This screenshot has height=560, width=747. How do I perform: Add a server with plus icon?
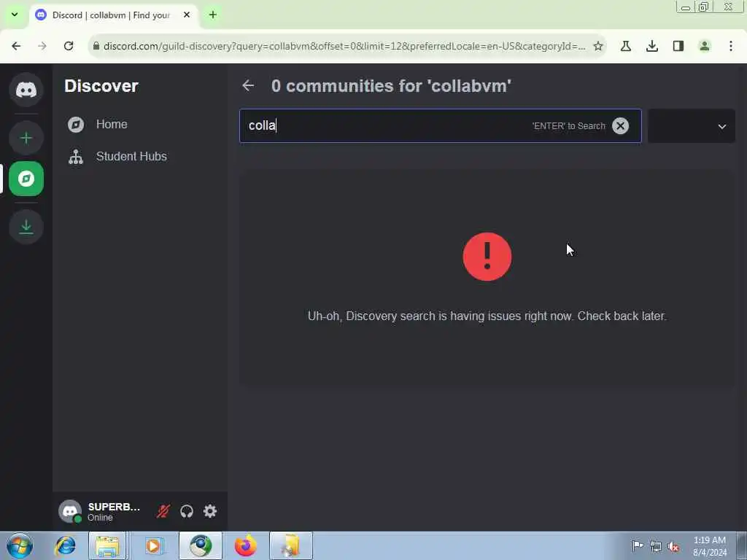pyautogui.click(x=26, y=138)
